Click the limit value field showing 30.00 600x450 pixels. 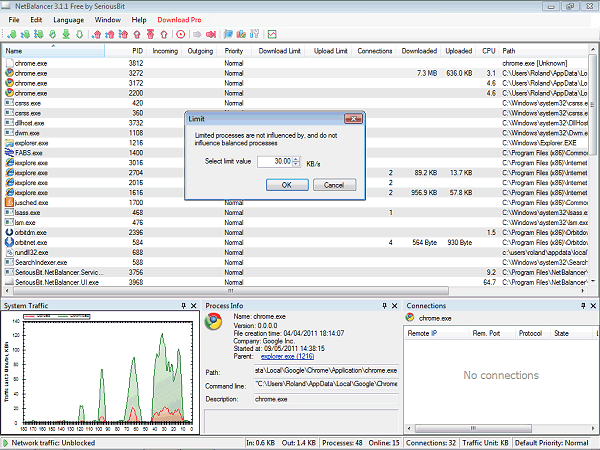pyautogui.click(x=275, y=161)
